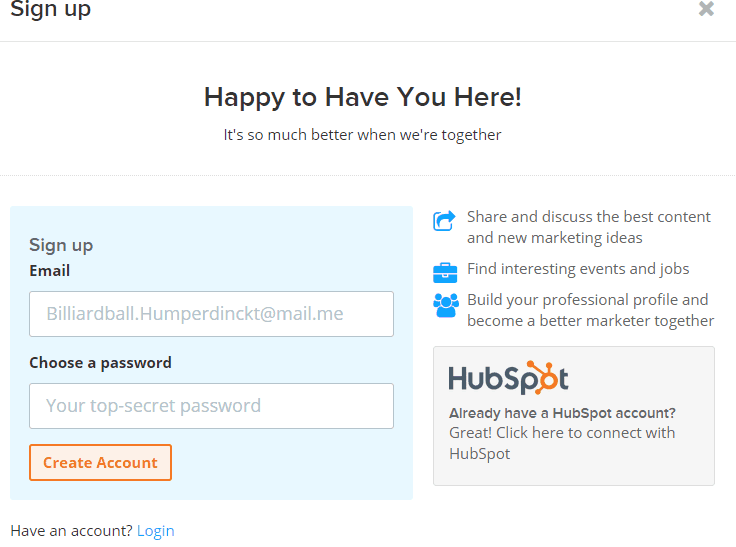Viewport: 736px width, 547px height.
Task: Open the Login link
Action: pyautogui.click(x=155, y=531)
